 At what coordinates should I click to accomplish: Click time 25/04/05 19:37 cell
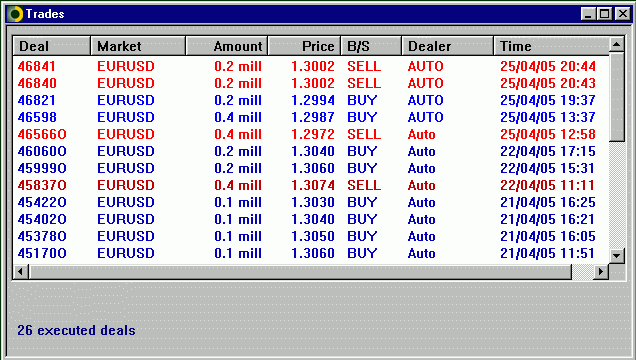(x=548, y=100)
